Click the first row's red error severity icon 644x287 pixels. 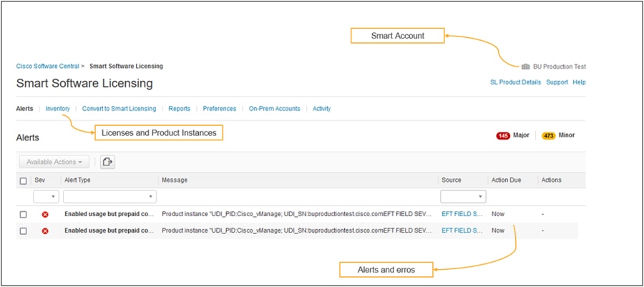tap(45, 214)
